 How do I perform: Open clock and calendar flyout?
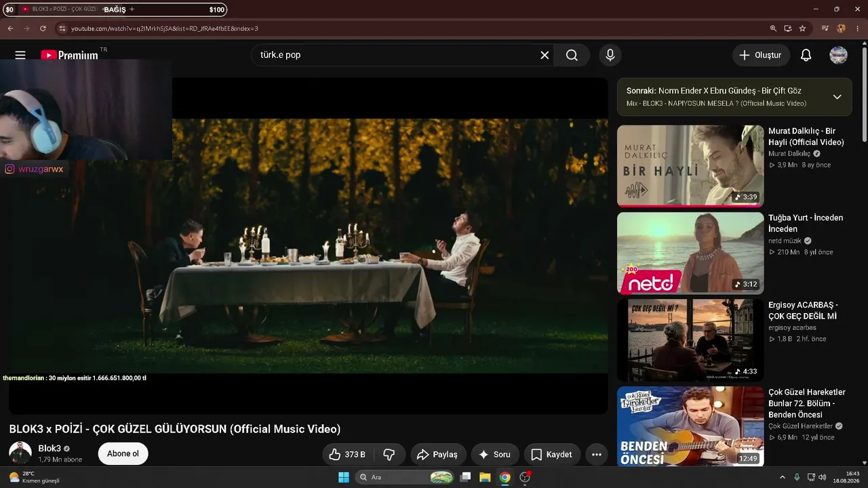(x=846, y=477)
